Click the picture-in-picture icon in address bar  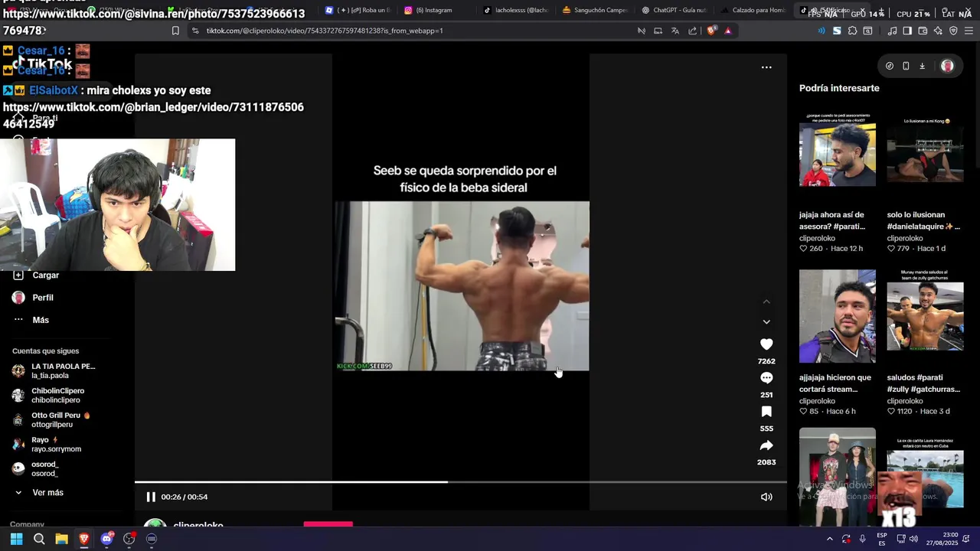(658, 31)
